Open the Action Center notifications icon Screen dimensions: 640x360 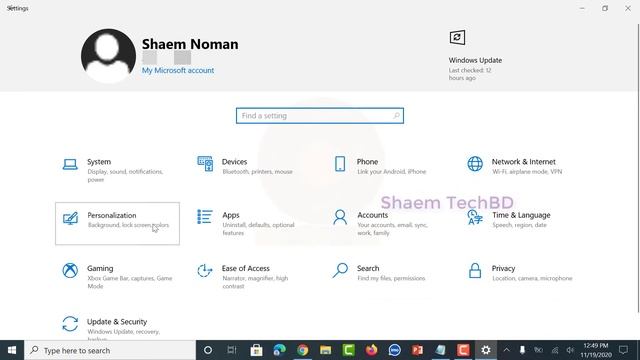click(623, 350)
